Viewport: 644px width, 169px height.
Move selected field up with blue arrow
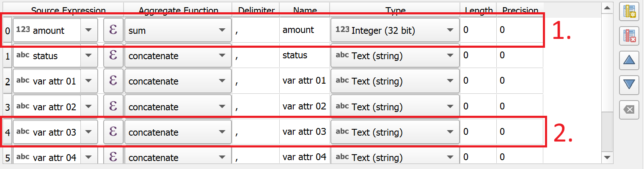pyautogui.click(x=628, y=61)
